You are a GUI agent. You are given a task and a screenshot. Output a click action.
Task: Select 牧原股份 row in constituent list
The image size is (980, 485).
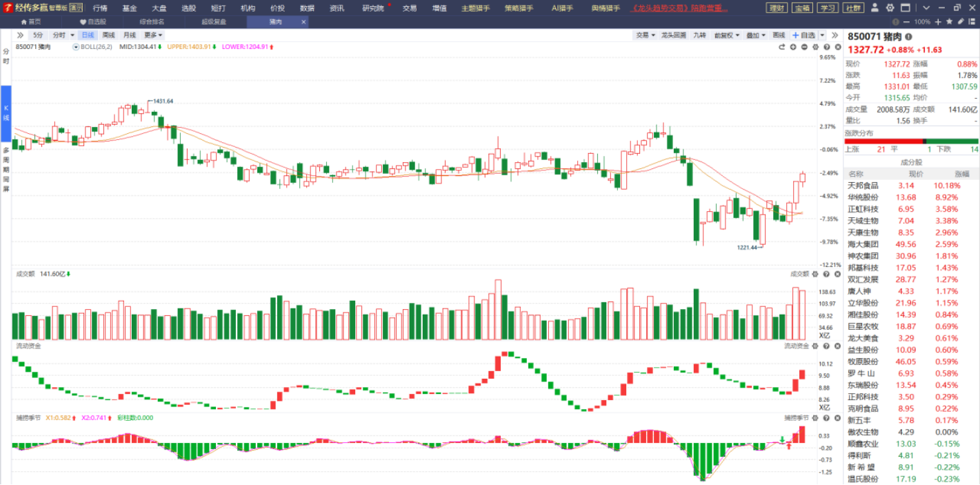(912, 362)
